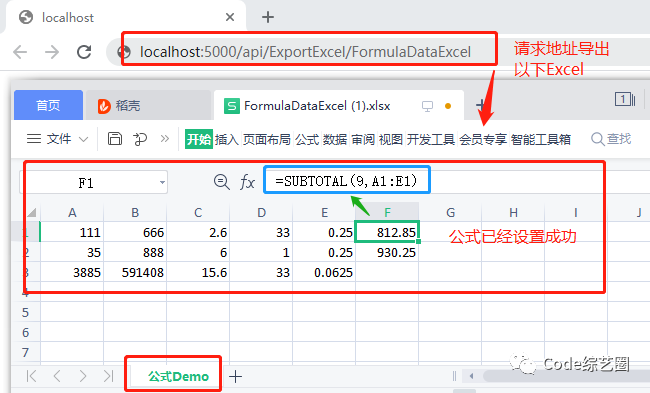650x393 pixels.
Task: Click the localhost:5000 address bar URL
Action: [305, 52]
